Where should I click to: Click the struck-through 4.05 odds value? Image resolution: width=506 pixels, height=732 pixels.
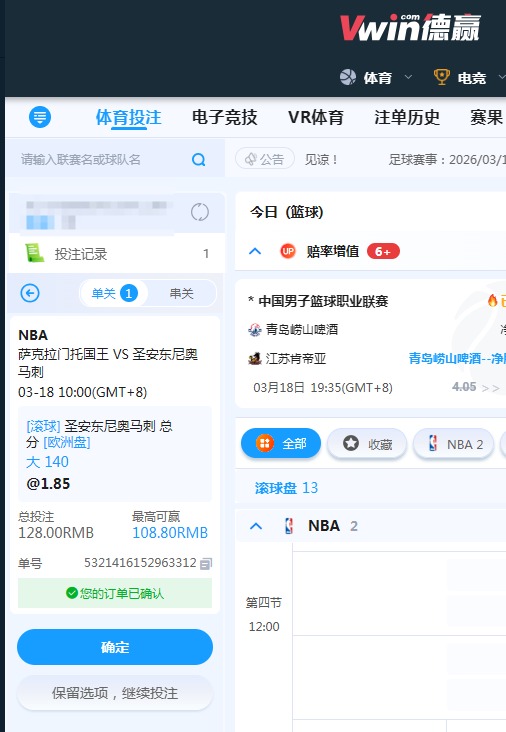[464, 387]
